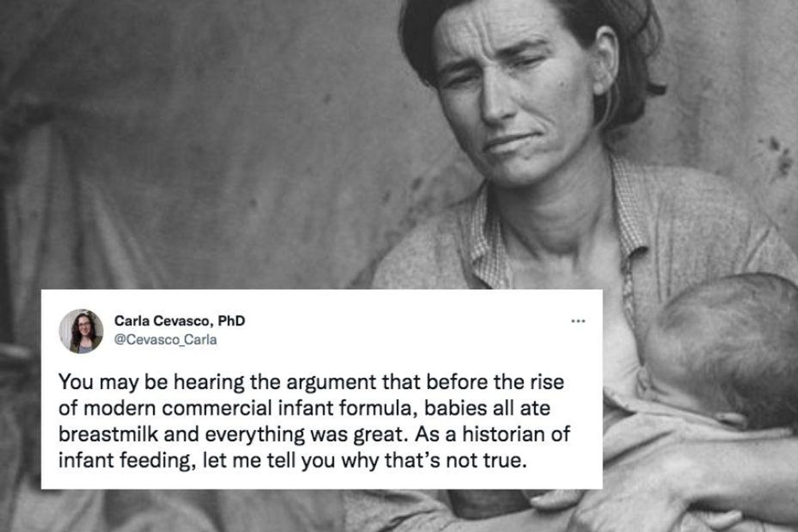This screenshot has height=532, width=798.
Task: Click Carla Cevasco's profile avatar
Action: [81, 331]
